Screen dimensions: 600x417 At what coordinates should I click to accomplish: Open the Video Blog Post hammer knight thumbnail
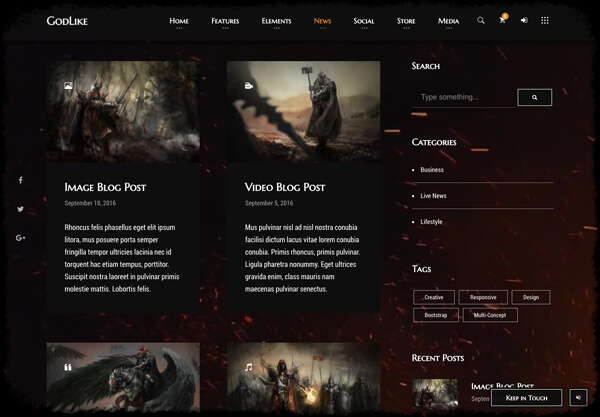pos(304,112)
